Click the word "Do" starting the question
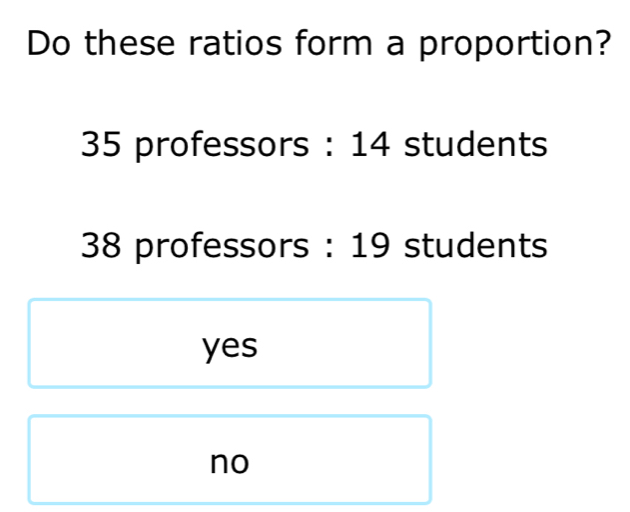The image size is (630, 512). click(49, 43)
